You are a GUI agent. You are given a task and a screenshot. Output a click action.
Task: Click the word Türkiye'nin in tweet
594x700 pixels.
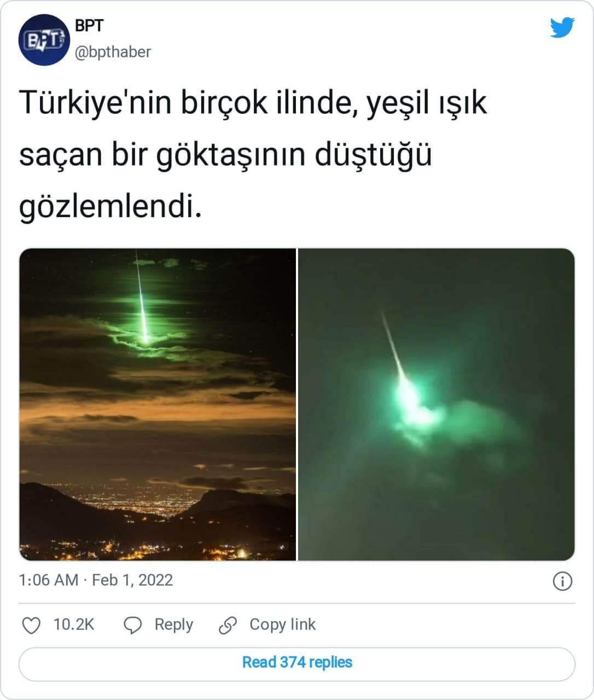(96, 103)
